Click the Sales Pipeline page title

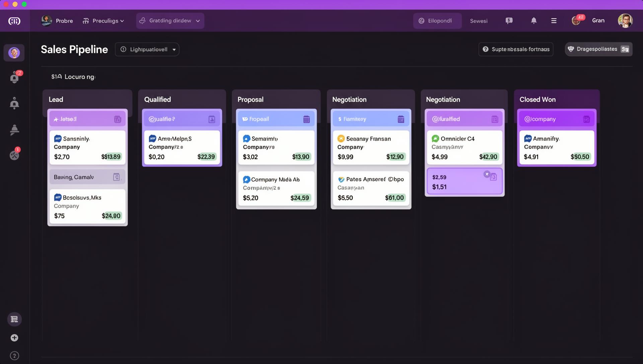click(x=74, y=49)
